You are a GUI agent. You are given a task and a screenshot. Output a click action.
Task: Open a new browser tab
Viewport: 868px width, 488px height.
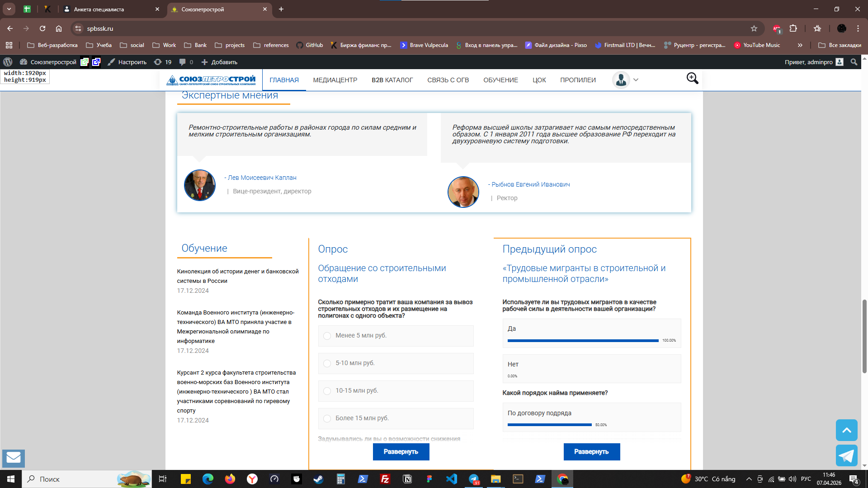pos(281,9)
